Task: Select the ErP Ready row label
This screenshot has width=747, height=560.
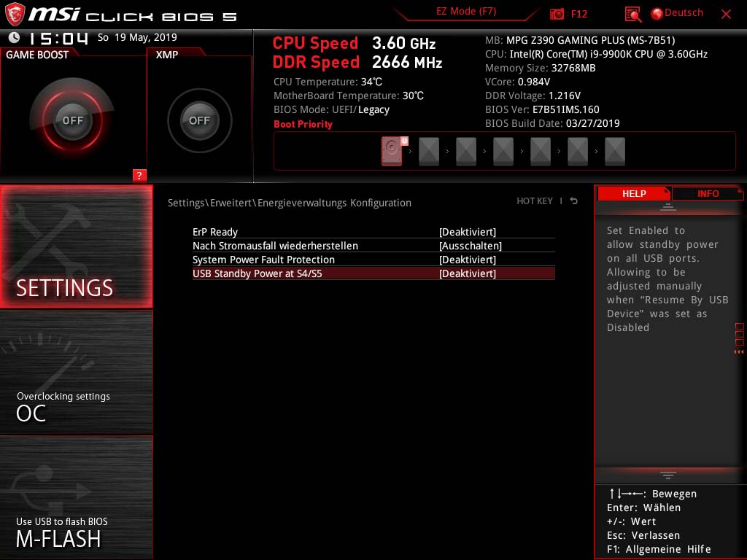Action: (x=215, y=232)
